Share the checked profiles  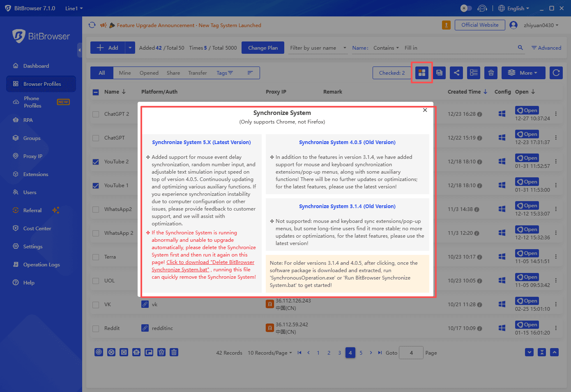point(456,73)
